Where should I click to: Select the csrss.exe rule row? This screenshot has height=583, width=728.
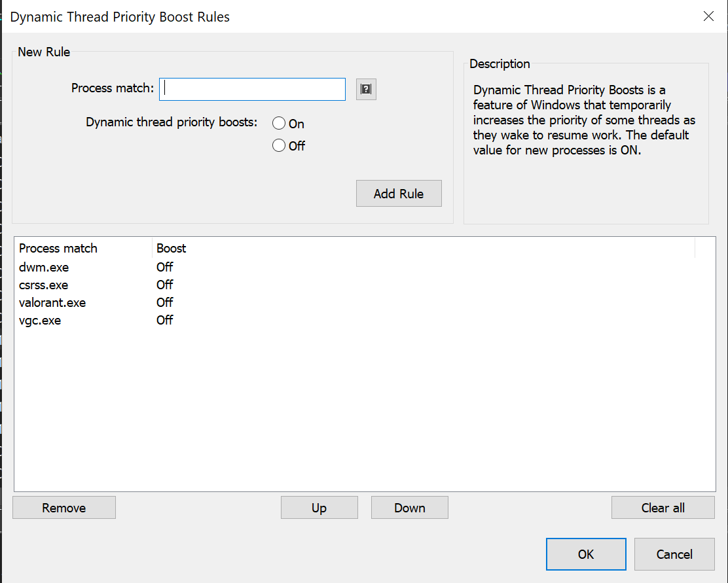[x=44, y=285]
